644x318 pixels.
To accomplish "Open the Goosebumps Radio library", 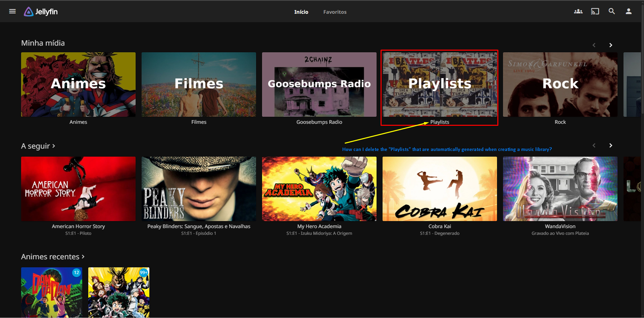I will click(x=319, y=85).
